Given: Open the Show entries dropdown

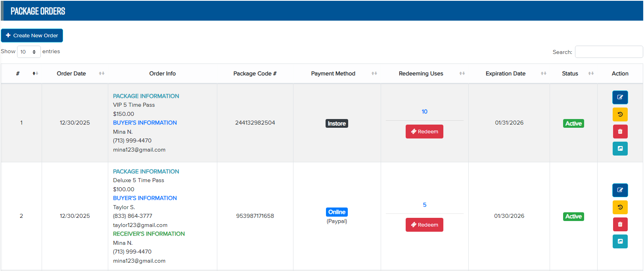Looking at the screenshot, I should 29,52.
